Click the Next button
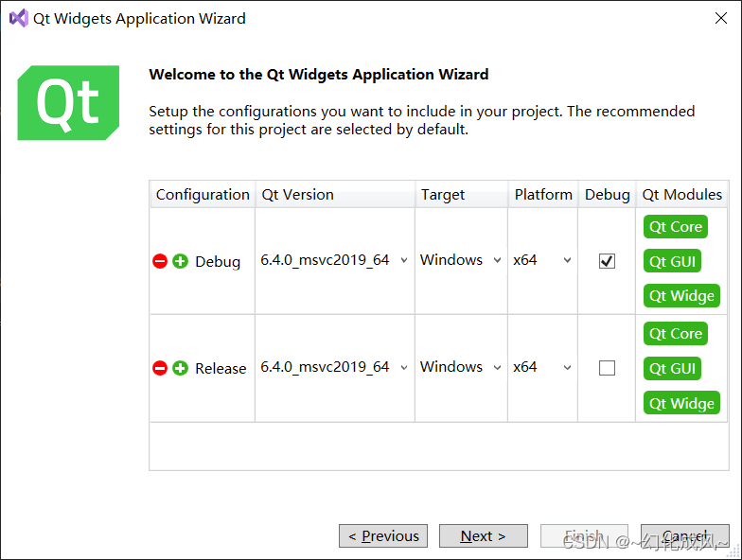This screenshot has height=560, width=742. pyautogui.click(x=483, y=536)
